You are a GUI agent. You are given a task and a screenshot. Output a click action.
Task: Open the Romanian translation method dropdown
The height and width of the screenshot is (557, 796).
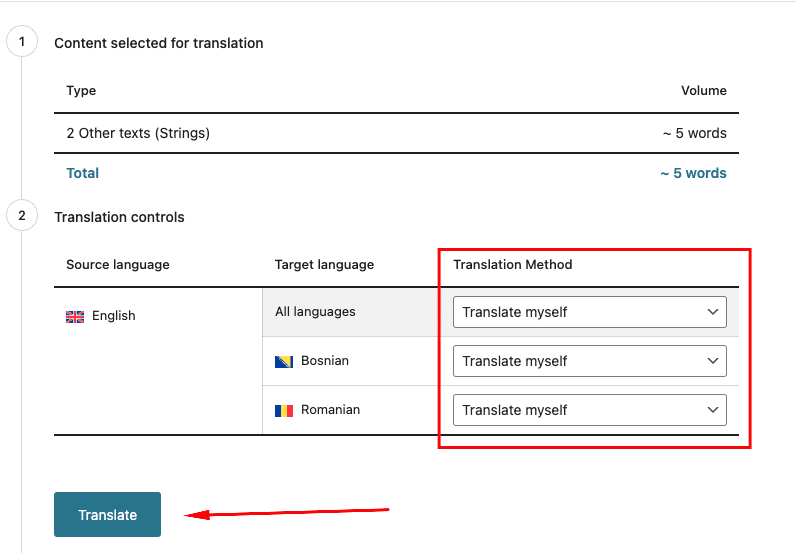click(589, 410)
